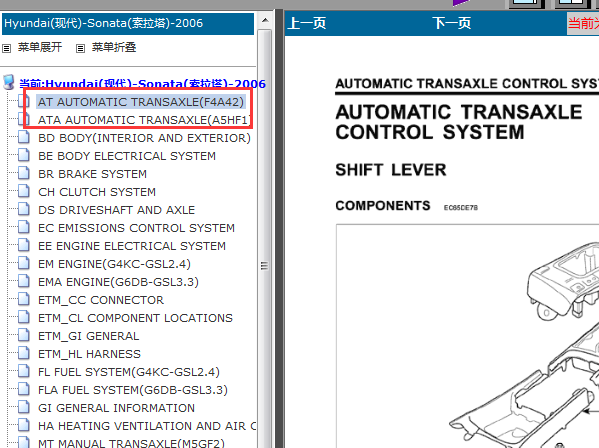Go to previous page with 上一页

coord(307,23)
